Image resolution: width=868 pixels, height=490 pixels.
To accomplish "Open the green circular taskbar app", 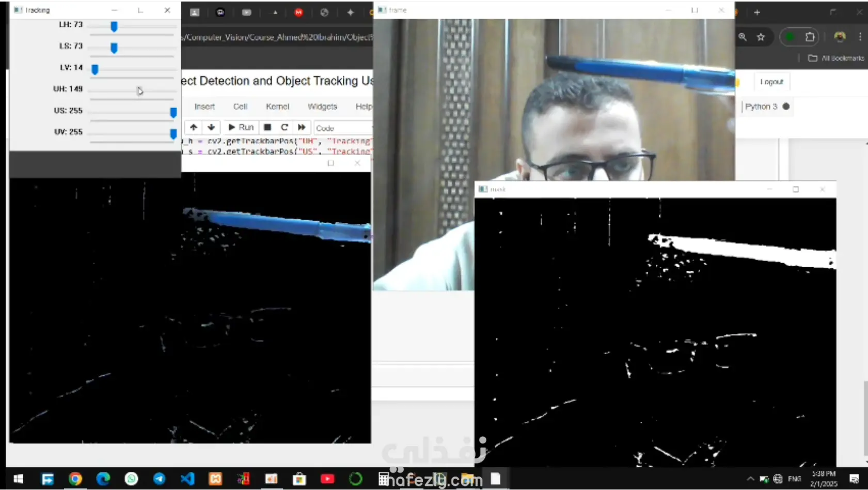I will pos(356,479).
